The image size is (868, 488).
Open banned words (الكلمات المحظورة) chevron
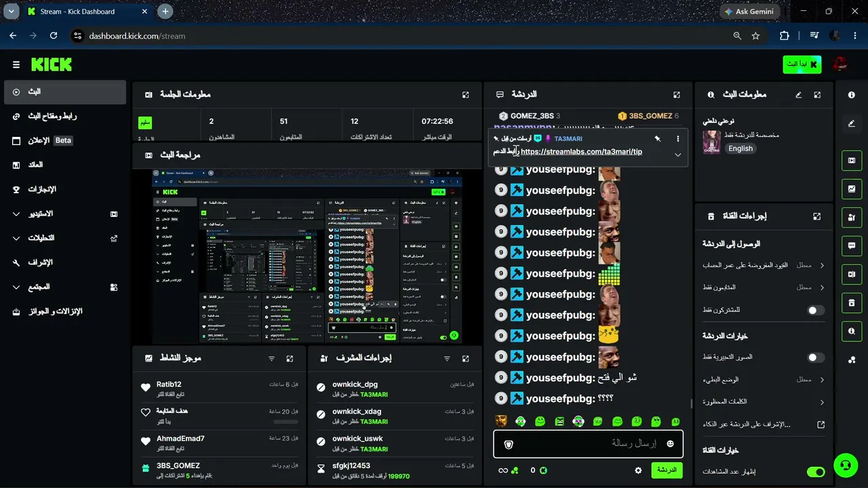(x=822, y=403)
